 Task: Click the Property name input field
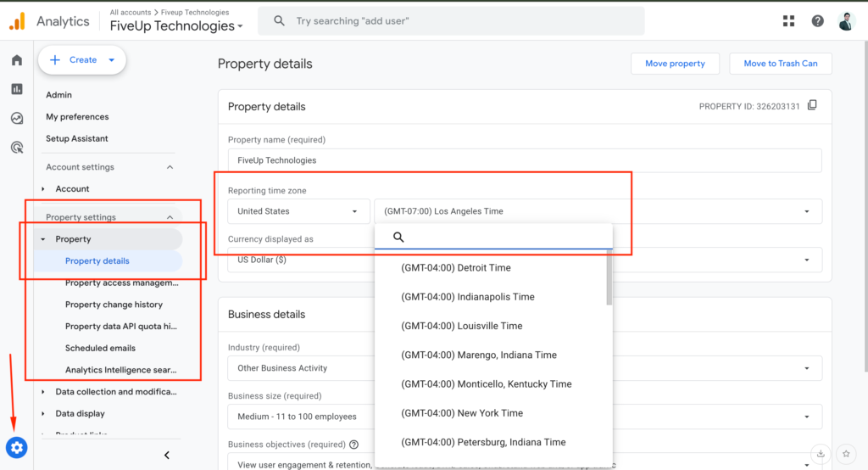525,160
